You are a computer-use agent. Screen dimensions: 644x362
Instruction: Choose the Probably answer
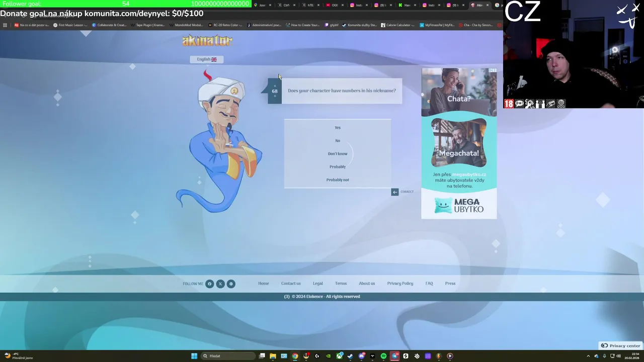coord(338,167)
